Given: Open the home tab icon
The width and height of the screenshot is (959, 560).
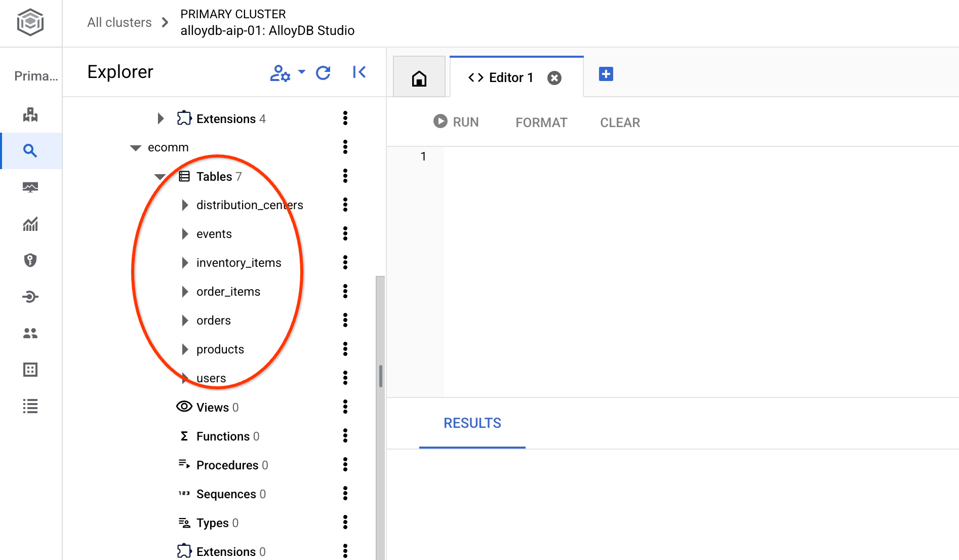Looking at the screenshot, I should click(419, 78).
